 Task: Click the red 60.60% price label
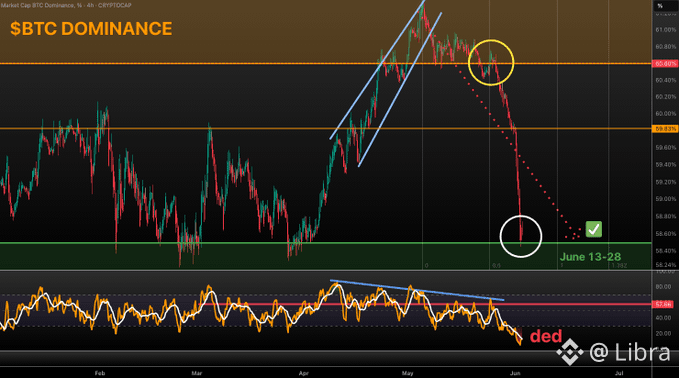[x=665, y=64]
